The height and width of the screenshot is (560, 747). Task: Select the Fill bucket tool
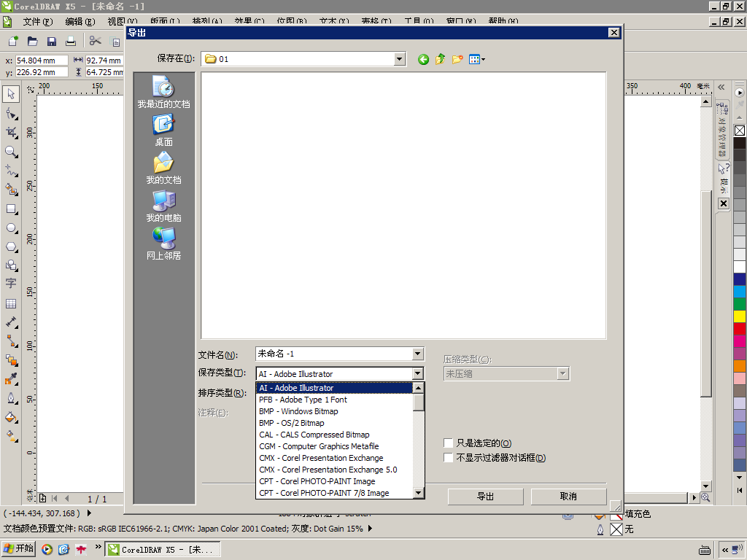click(x=11, y=418)
